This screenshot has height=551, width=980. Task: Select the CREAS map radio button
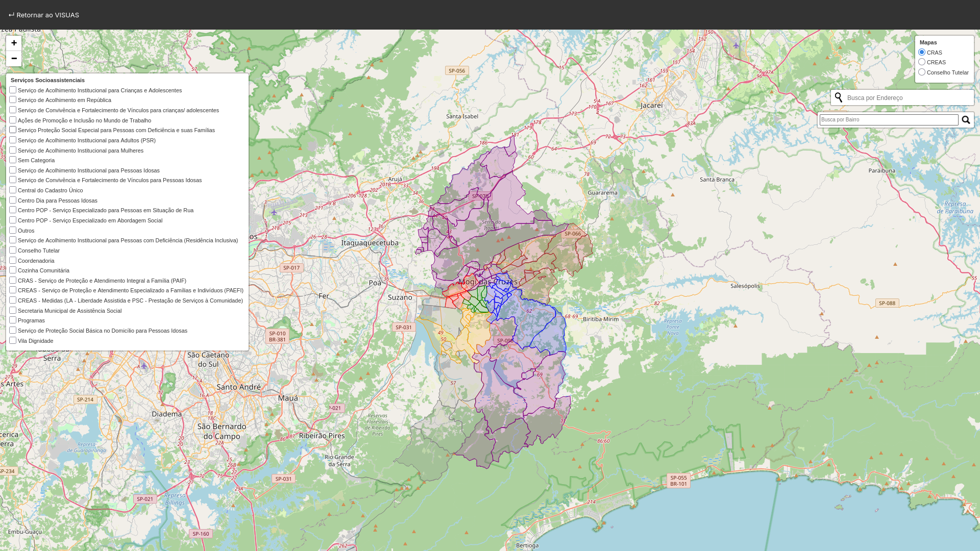tap(922, 62)
